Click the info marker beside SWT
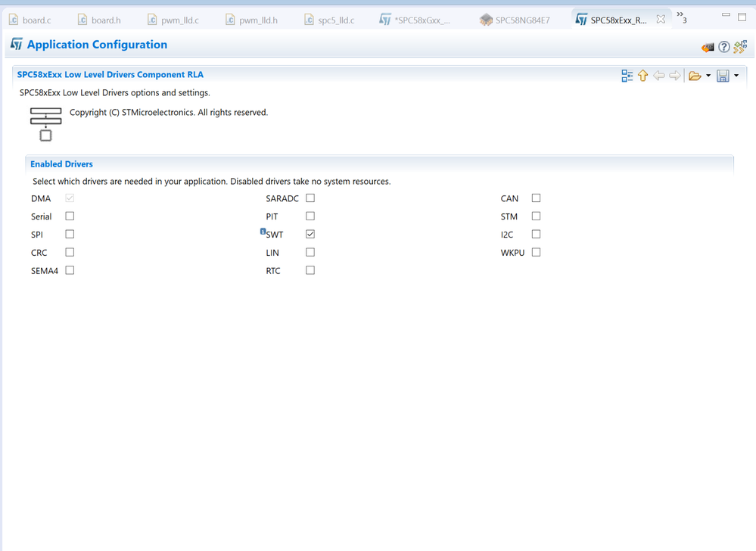This screenshot has width=756, height=551. (263, 232)
